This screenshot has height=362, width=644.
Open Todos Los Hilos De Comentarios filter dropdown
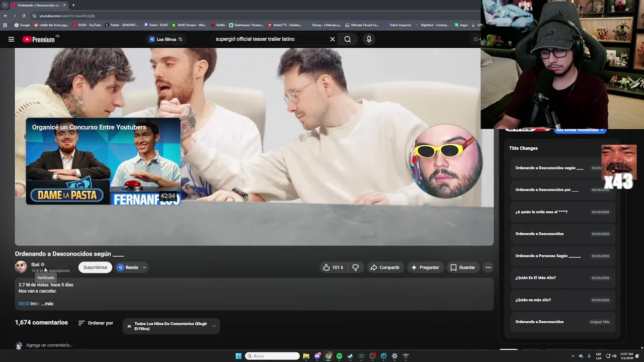[x=171, y=326]
